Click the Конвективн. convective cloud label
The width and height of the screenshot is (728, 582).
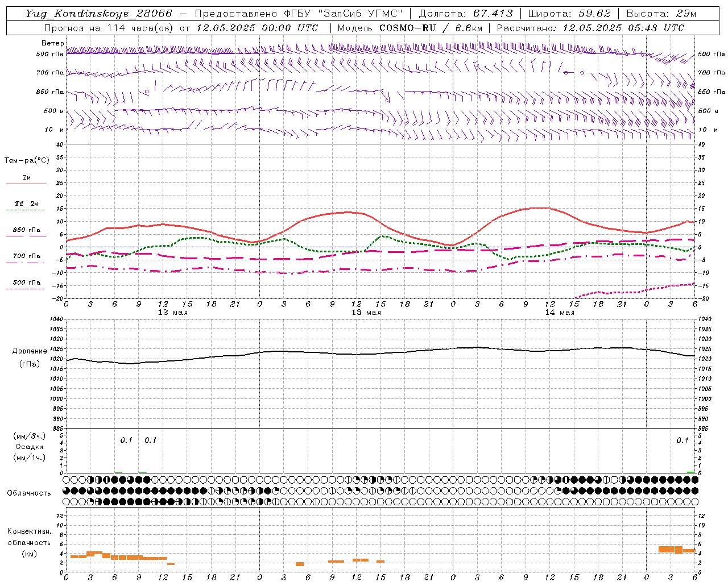tap(29, 531)
